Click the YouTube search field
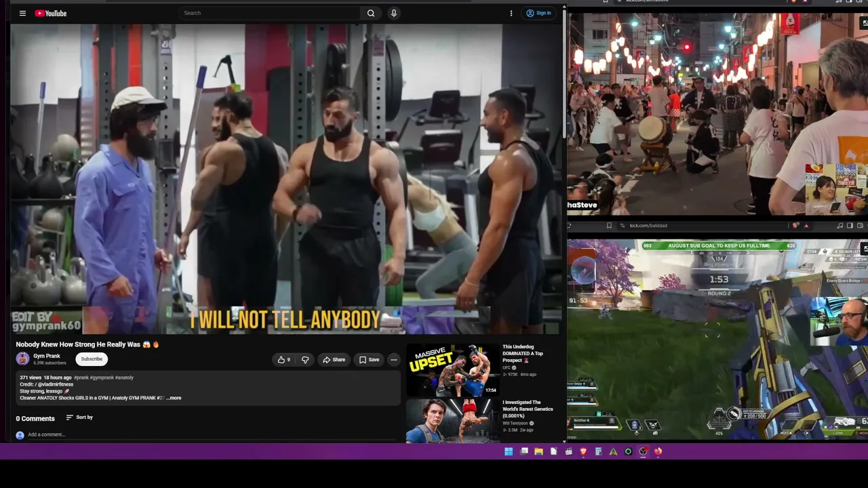This screenshot has width=868, height=488. click(x=270, y=13)
